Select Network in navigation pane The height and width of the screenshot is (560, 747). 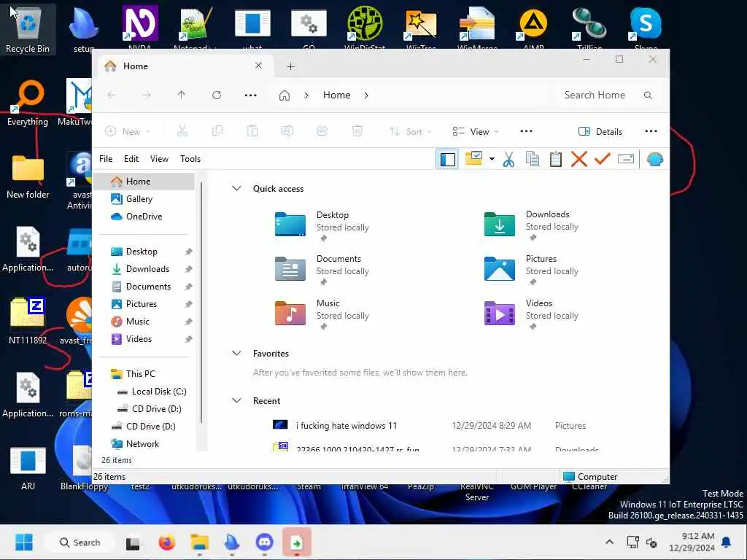click(x=144, y=444)
